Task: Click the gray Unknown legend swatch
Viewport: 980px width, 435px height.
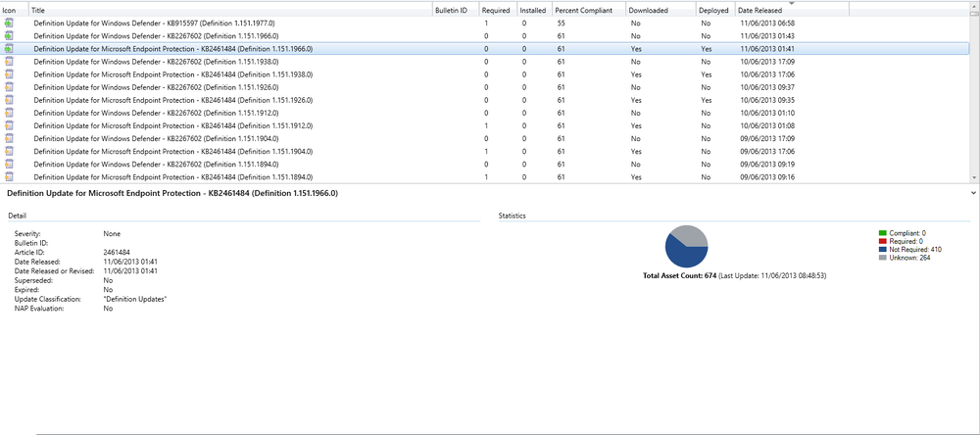Action: click(883, 258)
